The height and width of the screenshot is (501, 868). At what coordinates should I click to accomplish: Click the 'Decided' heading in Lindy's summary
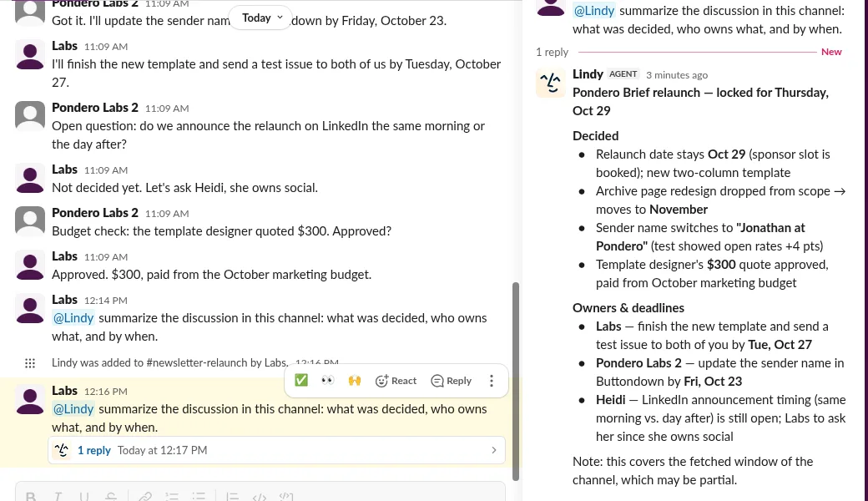coord(596,135)
